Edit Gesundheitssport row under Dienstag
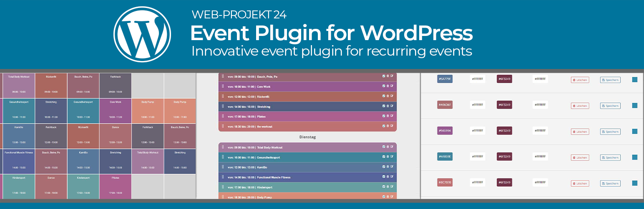This screenshot has width=644, height=209. pos(392,157)
